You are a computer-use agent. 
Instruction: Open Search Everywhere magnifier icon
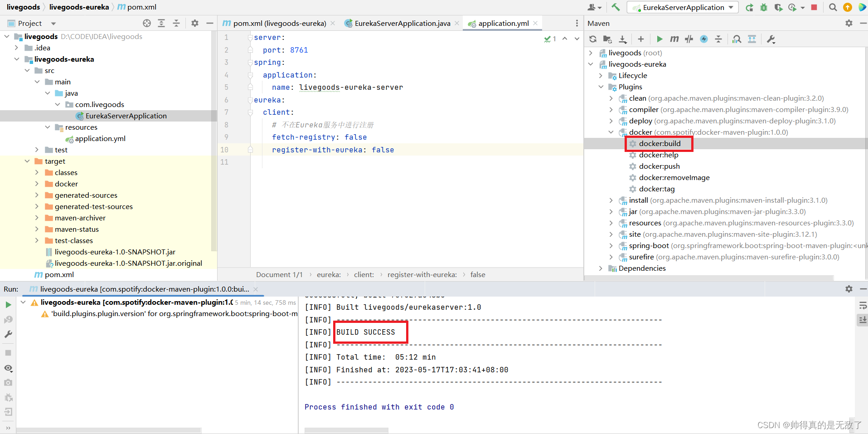coord(833,7)
